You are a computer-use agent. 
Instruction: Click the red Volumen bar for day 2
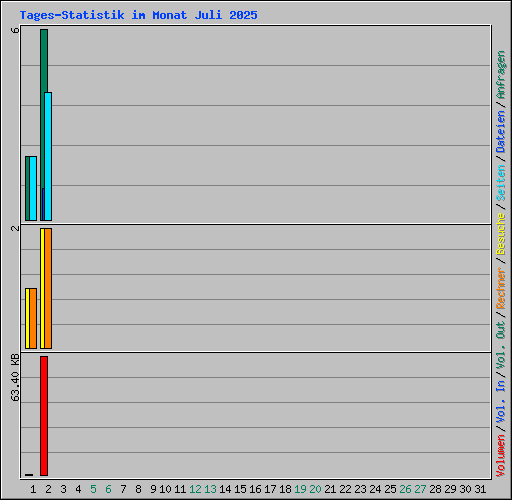coord(44,416)
